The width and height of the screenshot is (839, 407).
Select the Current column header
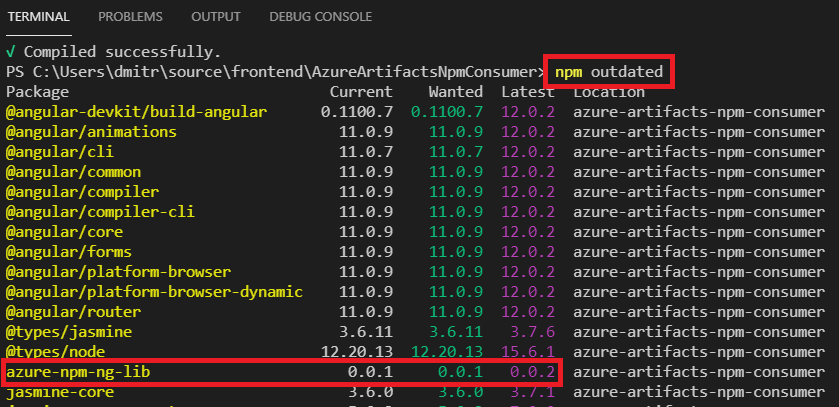point(360,91)
